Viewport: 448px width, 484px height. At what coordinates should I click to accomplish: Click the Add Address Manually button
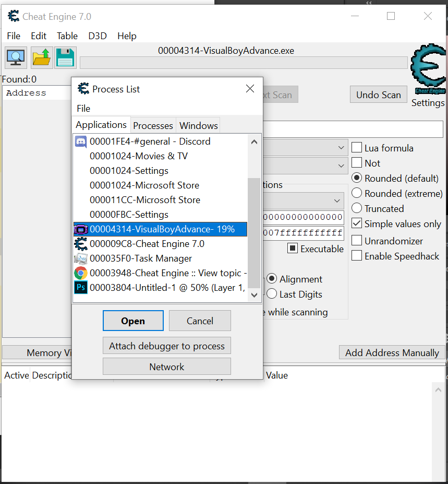point(392,353)
